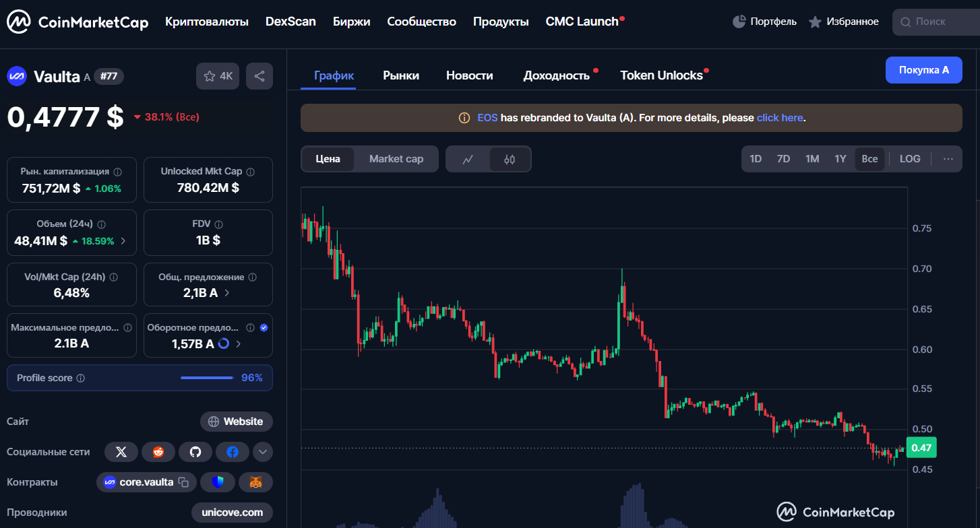
Task: Switch chart to line view
Action: point(468,160)
